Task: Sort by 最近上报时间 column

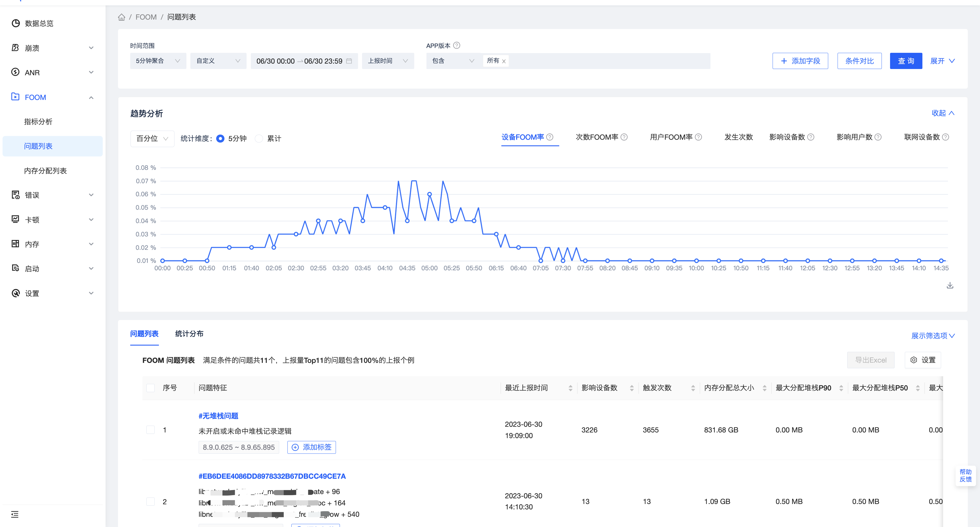Action: (570, 388)
